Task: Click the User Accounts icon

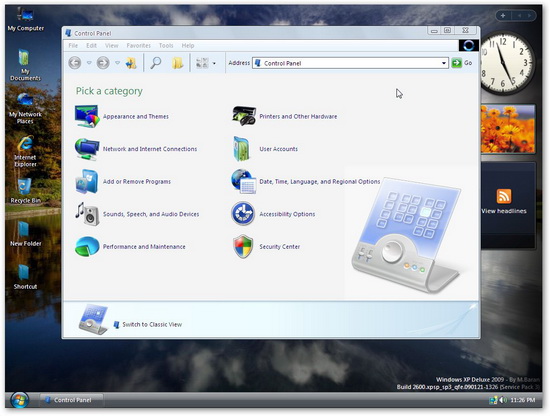Action: tap(242, 149)
